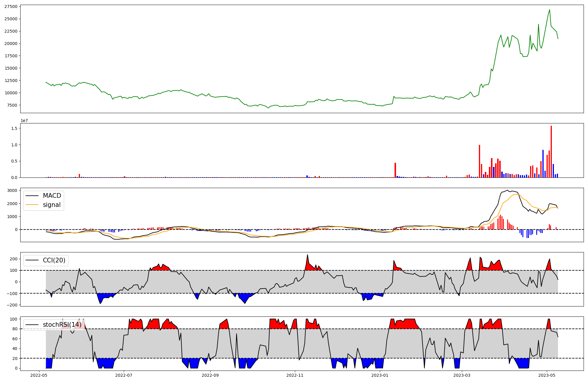This screenshot has width=588, height=382.
Task: Click the 2023-05 x-axis date label
Action: pos(547,375)
